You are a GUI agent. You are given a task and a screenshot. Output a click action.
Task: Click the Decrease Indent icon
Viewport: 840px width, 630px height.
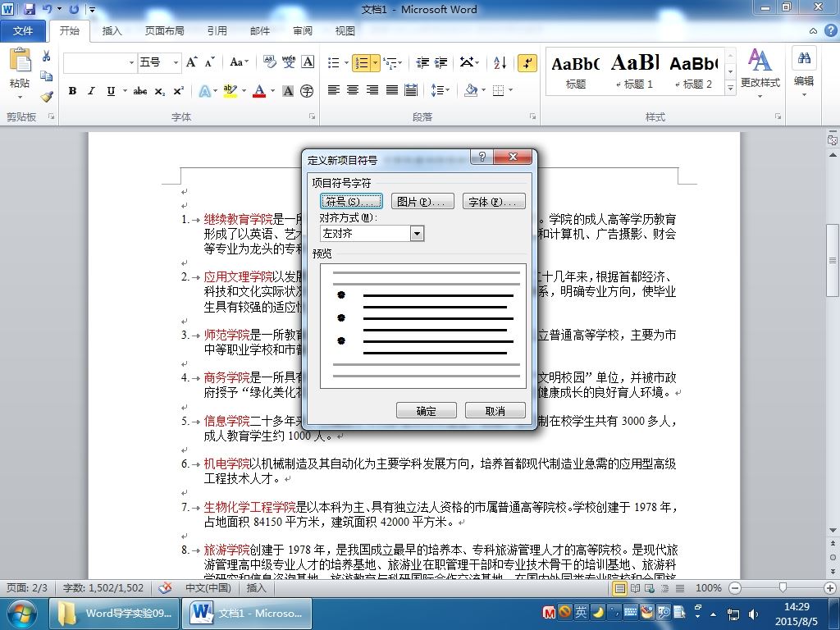point(422,62)
